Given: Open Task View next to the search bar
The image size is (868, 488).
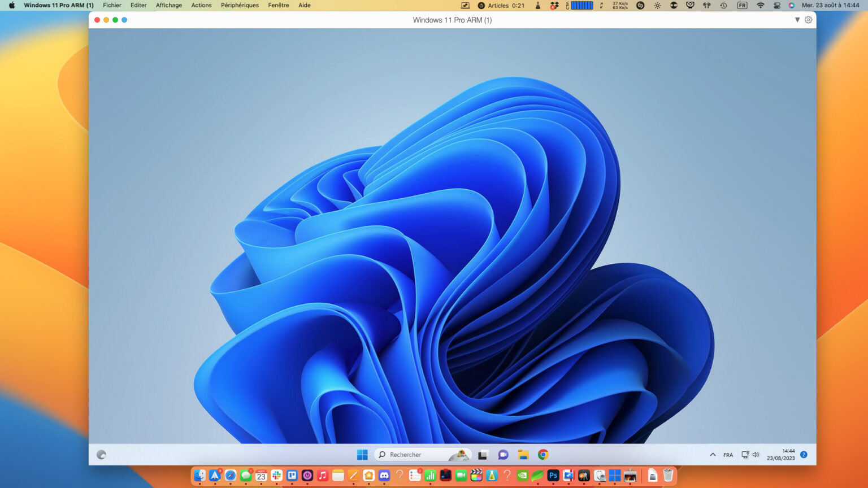Looking at the screenshot, I should [483, 455].
